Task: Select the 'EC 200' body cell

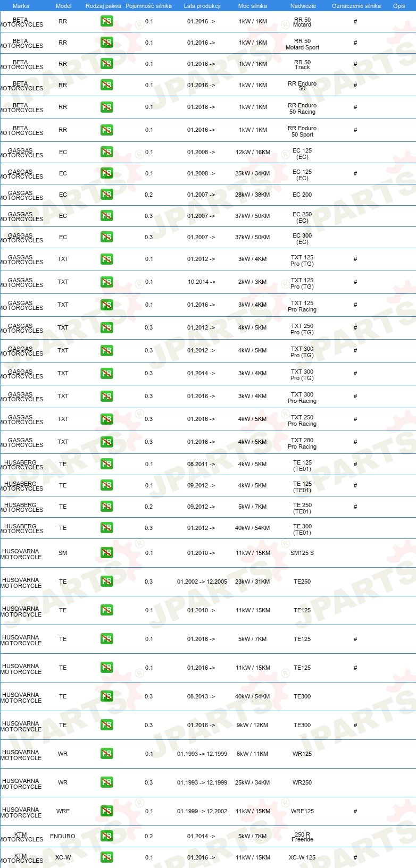Action: 302,195
